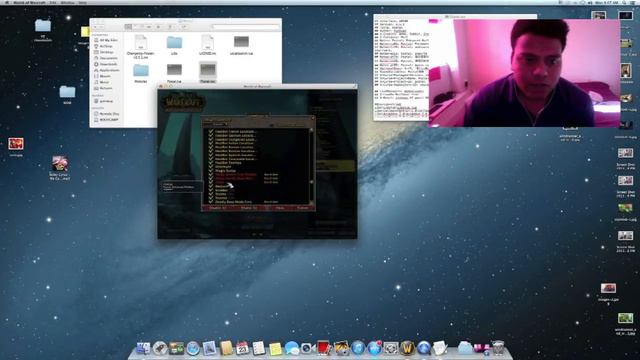The height and width of the screenshot is (360, 640).
Task: Open App Store icon with badge
Action: tap(374, 348)
